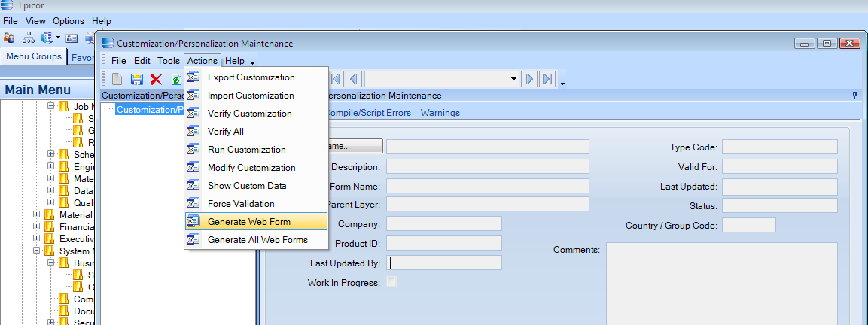Toggle the Work In Progress checkbox
Viewport: 868px width, 325px height.
pyautogui.click(x=391, y=282)
